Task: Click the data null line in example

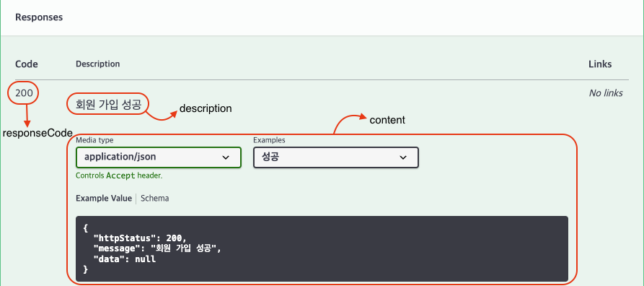Action: click(x=125, y=259)
